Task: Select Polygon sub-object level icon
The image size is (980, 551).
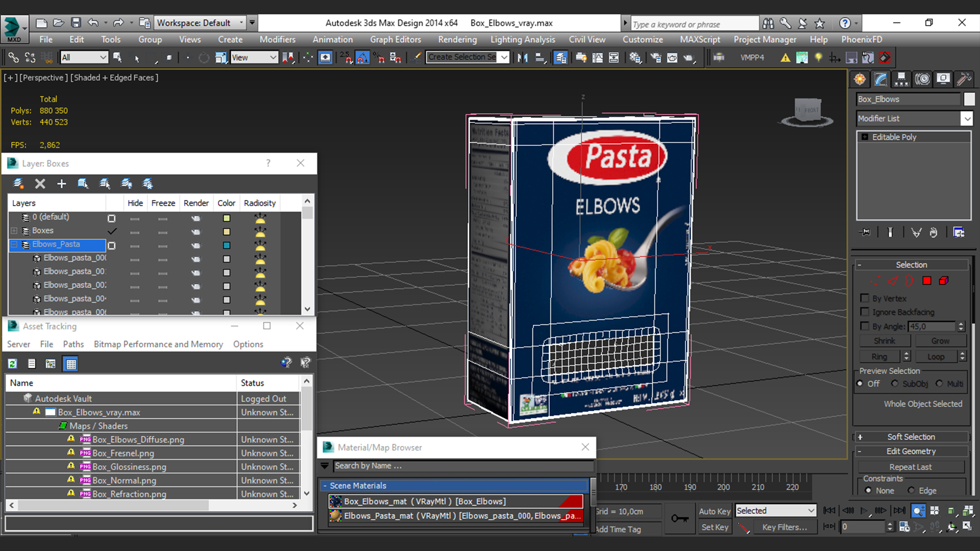Action: click(927, 281)
